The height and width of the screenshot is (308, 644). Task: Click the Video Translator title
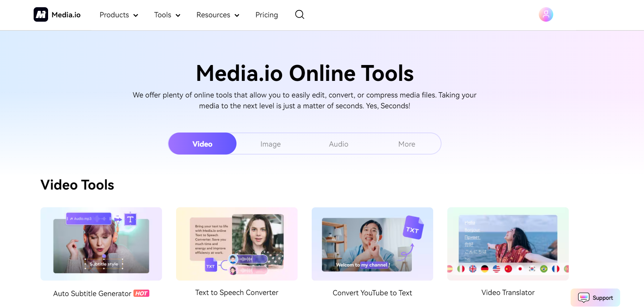(x=508, y=292)
